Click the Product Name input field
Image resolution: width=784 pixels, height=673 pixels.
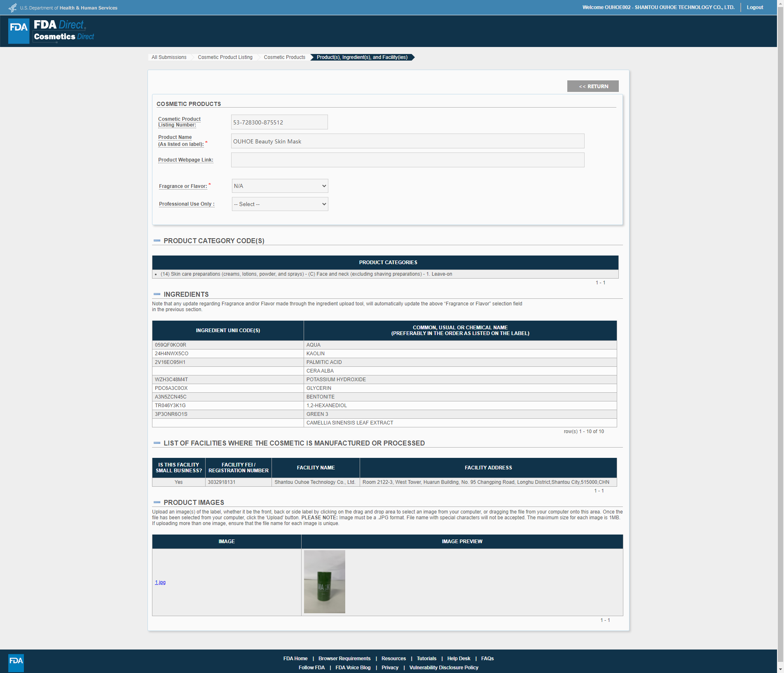pos(407,141)
